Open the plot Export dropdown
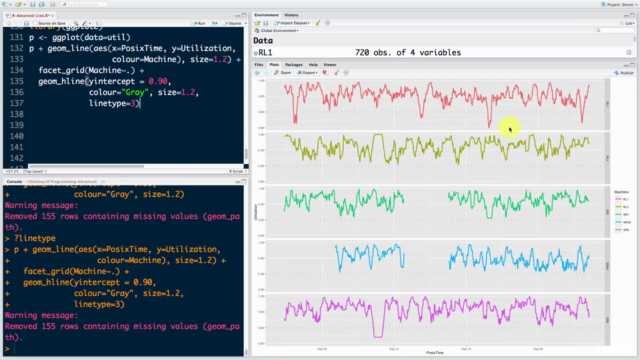Image resolution: width=640 pixels, height=360 pixels. [307, 73]
